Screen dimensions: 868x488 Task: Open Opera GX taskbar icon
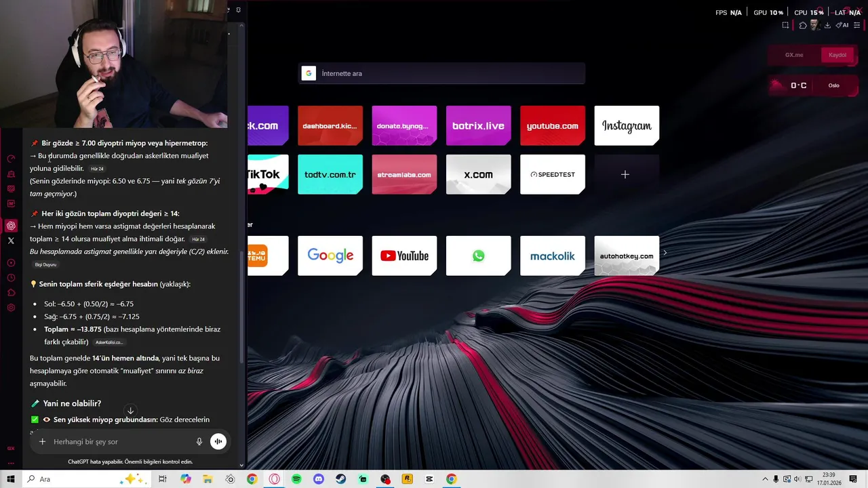(x=274, y=479)
